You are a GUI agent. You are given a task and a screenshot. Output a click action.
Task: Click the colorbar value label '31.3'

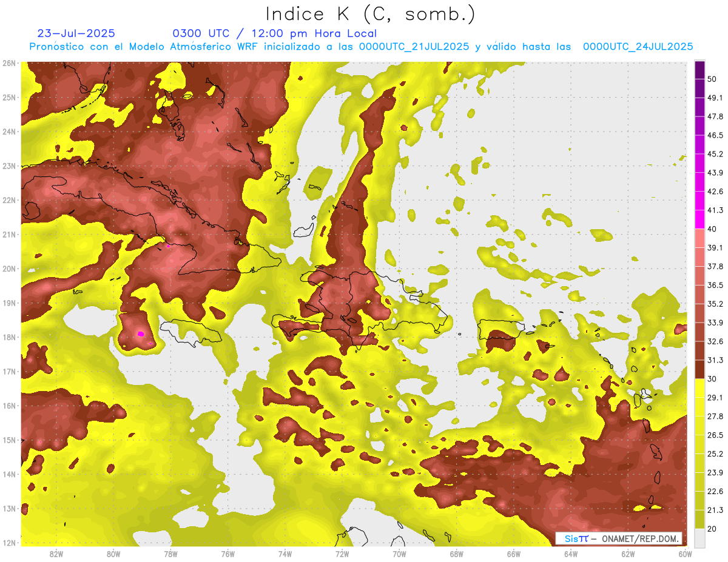click(x=715, y=360)
